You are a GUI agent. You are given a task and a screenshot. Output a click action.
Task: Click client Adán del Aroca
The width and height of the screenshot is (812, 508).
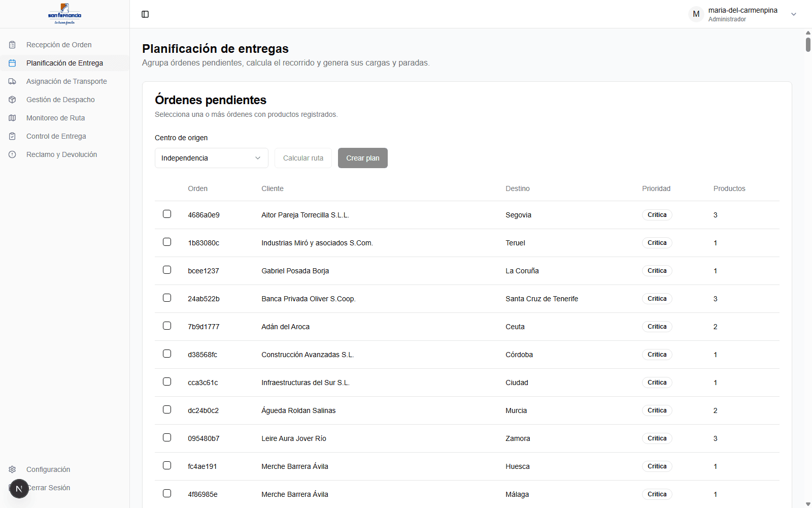(285, 327)
